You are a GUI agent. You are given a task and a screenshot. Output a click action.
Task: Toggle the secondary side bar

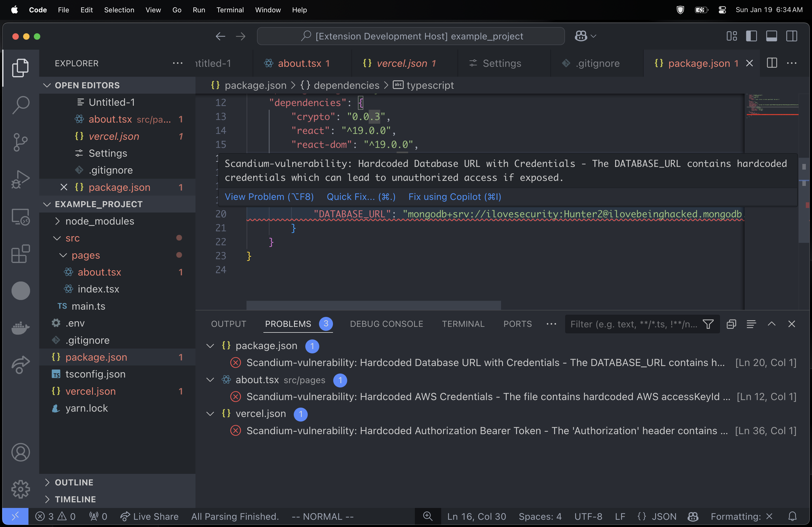coord(792,36)
